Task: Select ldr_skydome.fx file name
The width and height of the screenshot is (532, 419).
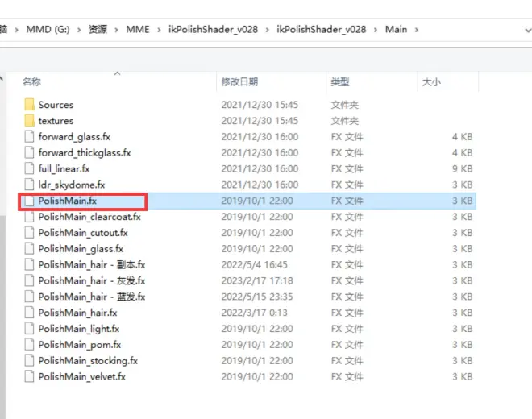Action: point(72,185)
